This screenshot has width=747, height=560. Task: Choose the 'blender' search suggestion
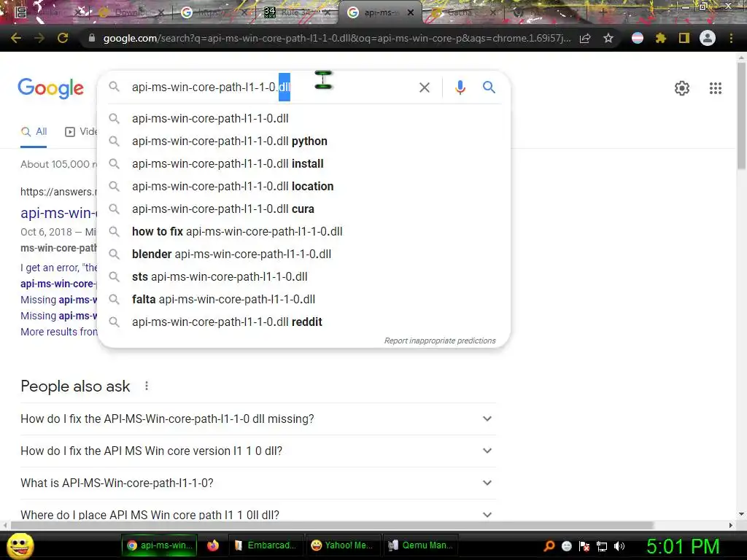(303, 254)
